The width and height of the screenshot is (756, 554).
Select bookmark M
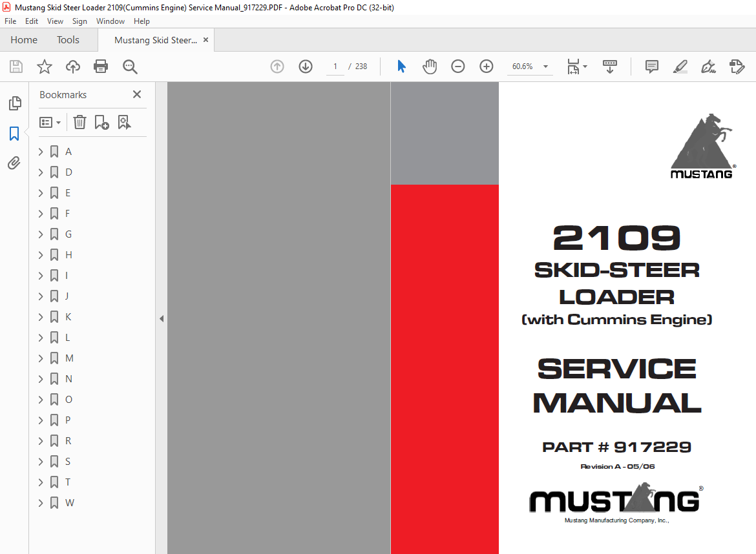[69, 358]
